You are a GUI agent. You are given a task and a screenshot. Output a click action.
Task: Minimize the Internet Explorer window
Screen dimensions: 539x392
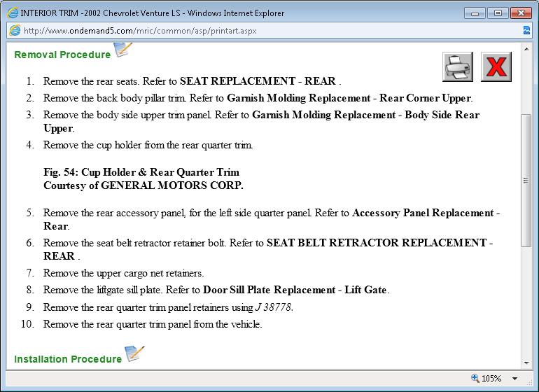475,13
